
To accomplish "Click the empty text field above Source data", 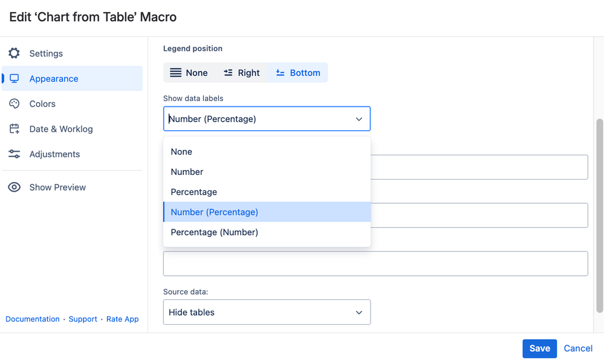I will point(375,264).
